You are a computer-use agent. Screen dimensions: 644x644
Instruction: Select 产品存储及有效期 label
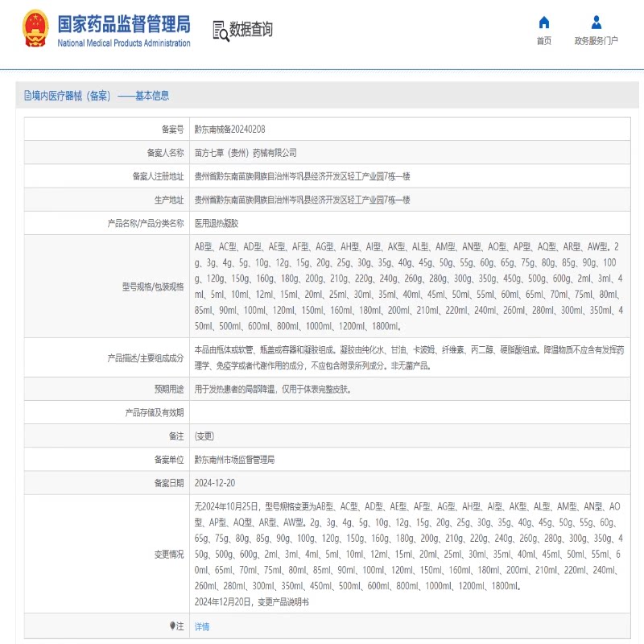pyautogui.click(x=155, y=412)
